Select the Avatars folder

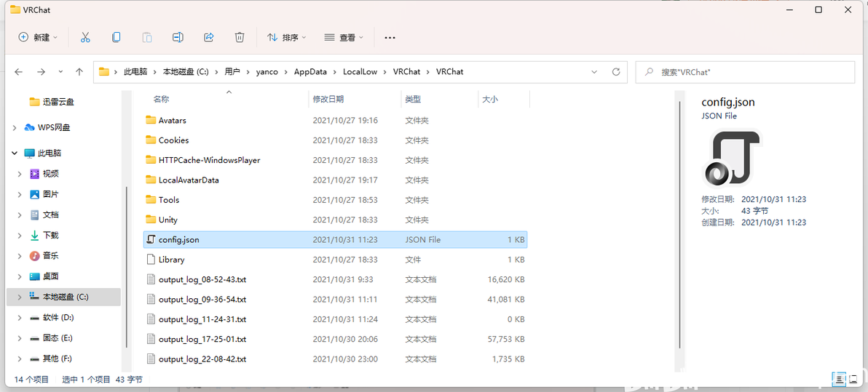[335, 120]
